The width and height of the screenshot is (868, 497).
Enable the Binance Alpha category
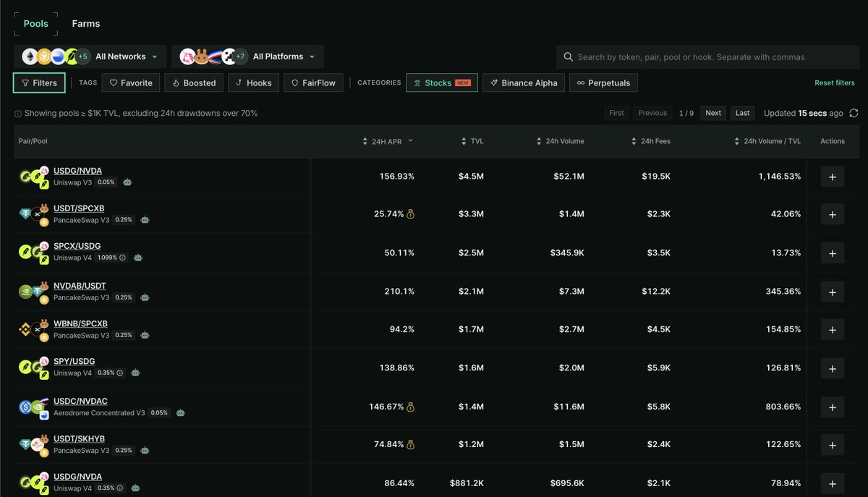click(x=524, y=83)
